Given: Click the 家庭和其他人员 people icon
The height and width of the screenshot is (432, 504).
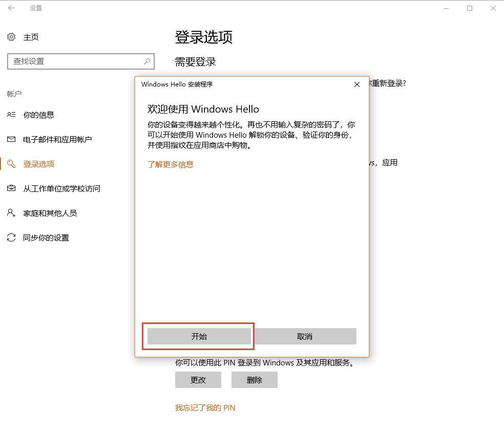Looking at the screenshot, I should 11,213.
